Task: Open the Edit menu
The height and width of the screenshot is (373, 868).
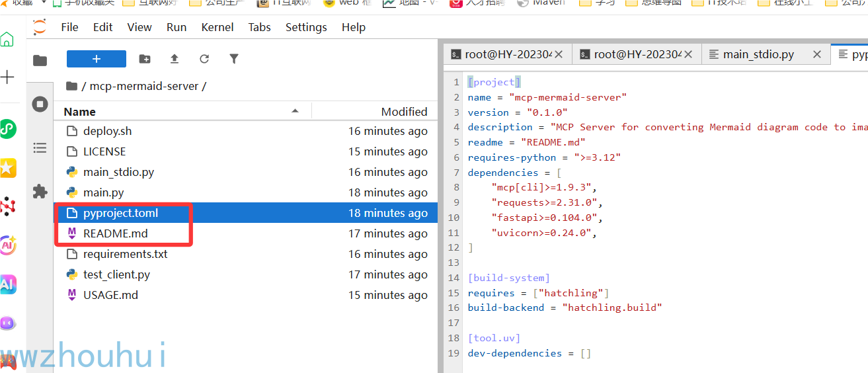Action: [x=102, y=27]
